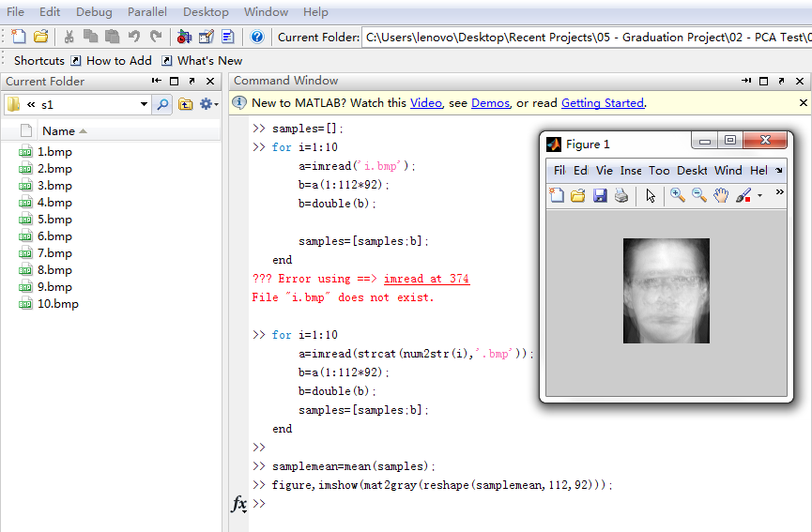This screenshot has width=812, height=532.
Task: Open the Desktop menu
Action: [206, 11]
